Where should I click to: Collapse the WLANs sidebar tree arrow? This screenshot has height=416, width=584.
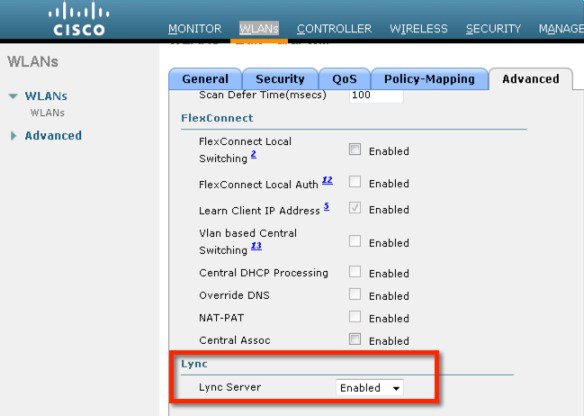[x=13, y=96]
